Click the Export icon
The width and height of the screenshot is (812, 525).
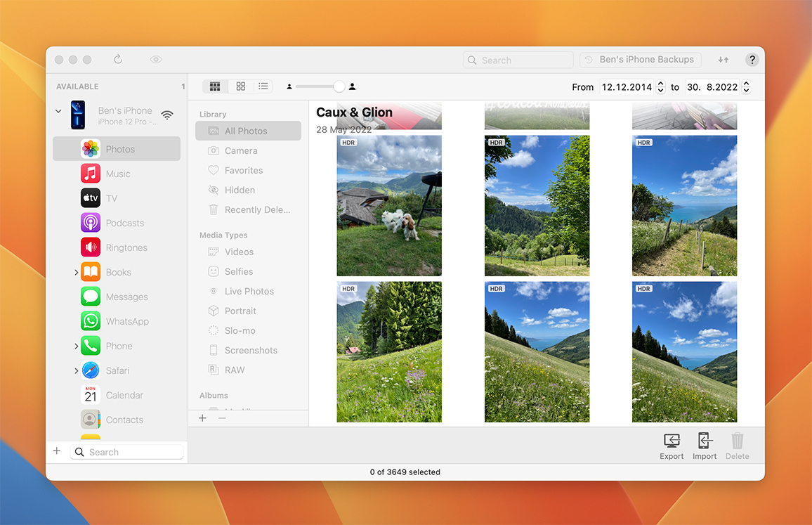point(672,441)
